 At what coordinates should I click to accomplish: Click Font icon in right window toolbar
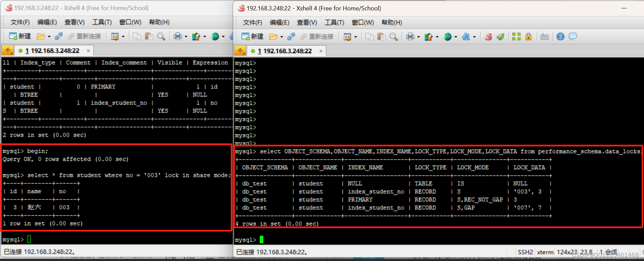(x=466, y=37)
